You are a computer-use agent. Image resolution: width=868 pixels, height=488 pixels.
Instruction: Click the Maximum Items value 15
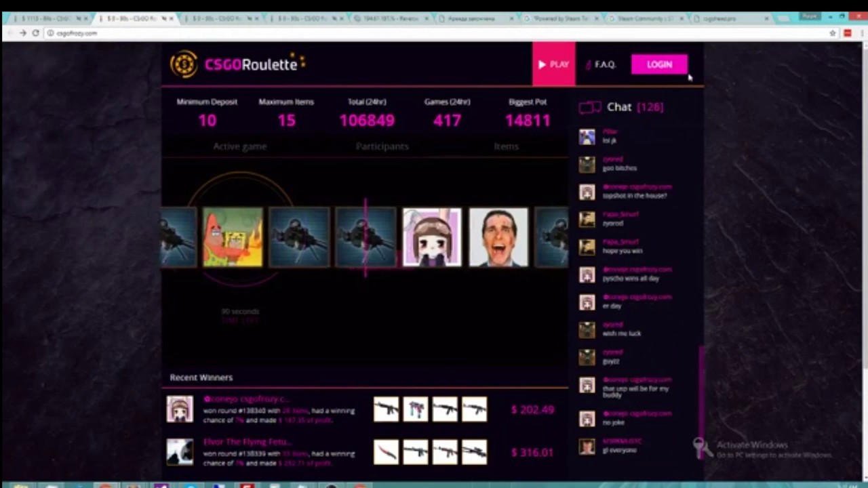[286, 121]
